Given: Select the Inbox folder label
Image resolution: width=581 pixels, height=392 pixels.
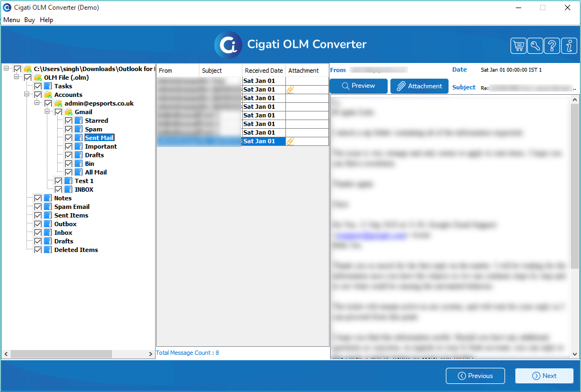Looking at the screenshot, I should coord(64,233).
